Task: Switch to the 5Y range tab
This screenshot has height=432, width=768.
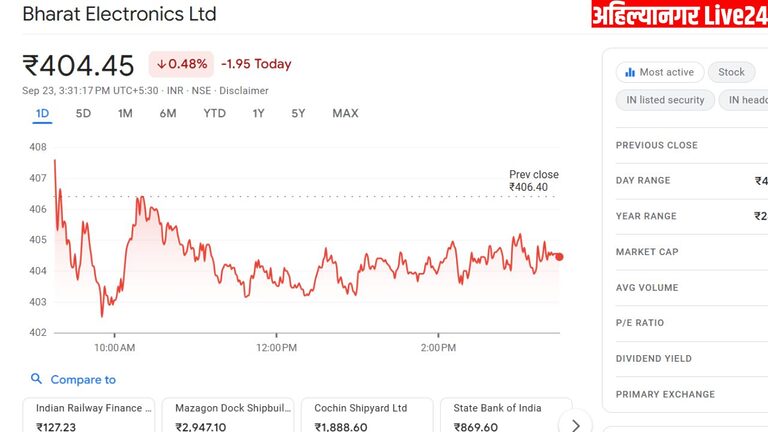Action: [x=298, y=114]
